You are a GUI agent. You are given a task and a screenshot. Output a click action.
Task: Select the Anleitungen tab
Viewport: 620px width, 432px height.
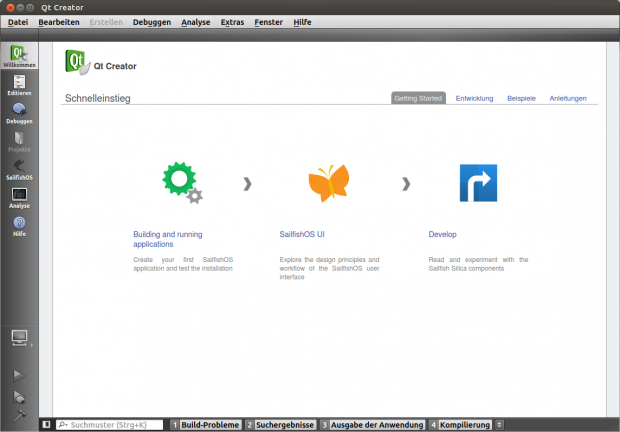pos(568,98)
